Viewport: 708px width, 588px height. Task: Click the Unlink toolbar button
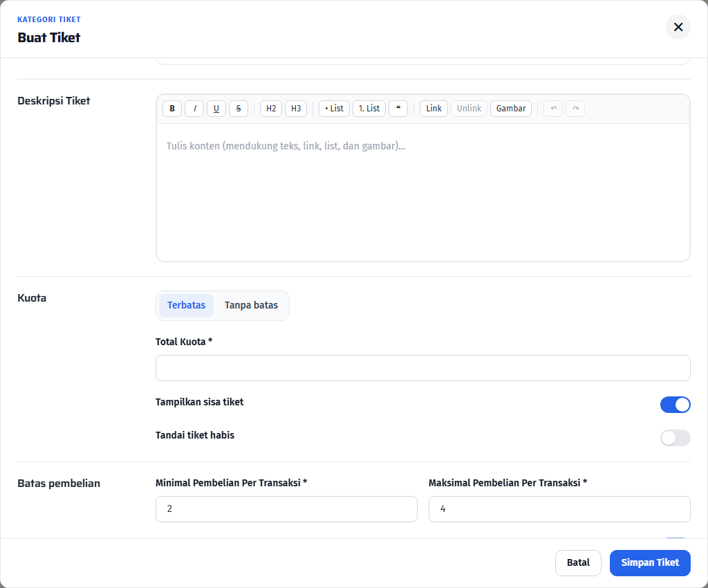(x=469, y=109)
